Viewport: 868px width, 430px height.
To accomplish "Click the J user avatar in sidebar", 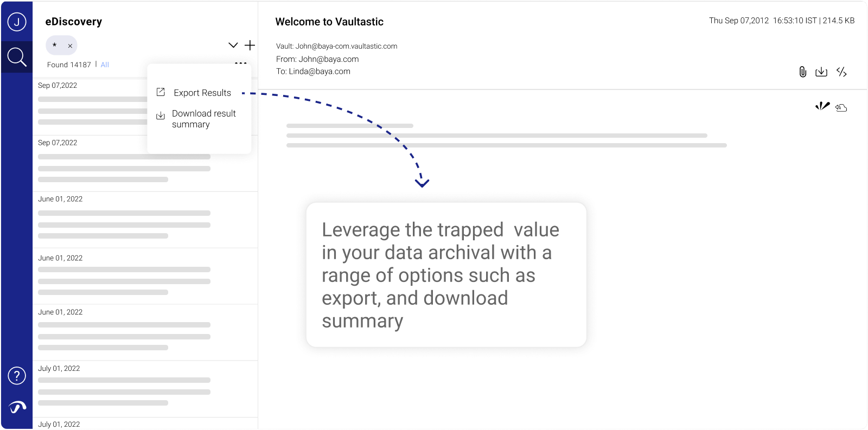I will (x=16, y=22).
